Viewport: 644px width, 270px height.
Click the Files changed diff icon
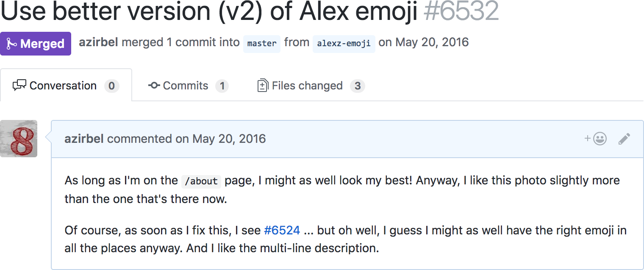263,86
